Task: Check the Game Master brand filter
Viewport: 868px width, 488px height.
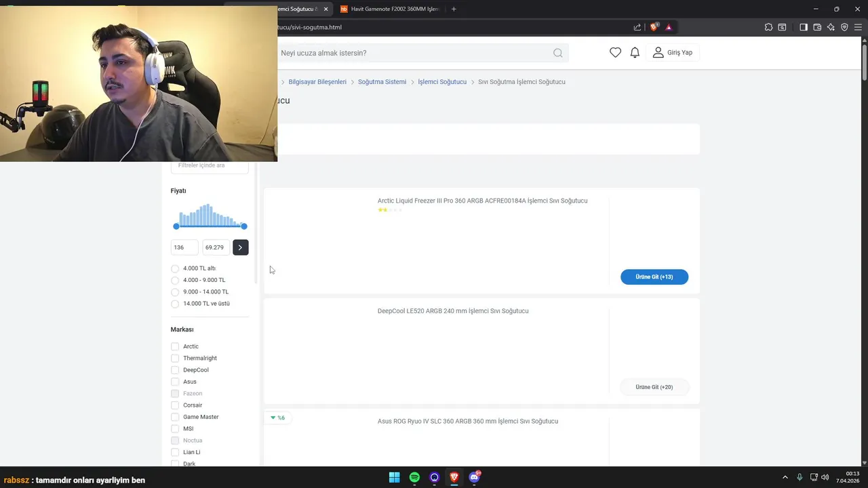Action: pos(175,417)
